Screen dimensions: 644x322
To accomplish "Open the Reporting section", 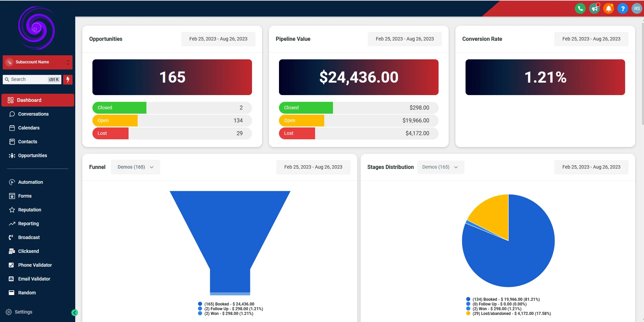I will click(x=28, y=224).
